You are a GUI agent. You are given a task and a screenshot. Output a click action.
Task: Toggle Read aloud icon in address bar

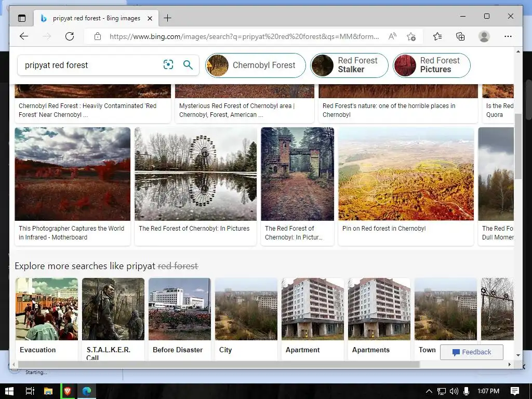click(x=392, y=36)
